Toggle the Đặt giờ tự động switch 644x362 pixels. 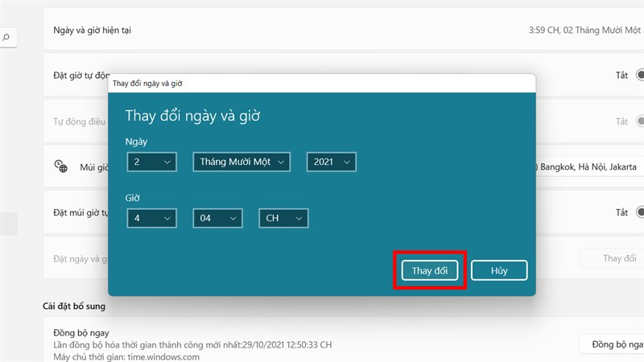(x=639, y=75)
